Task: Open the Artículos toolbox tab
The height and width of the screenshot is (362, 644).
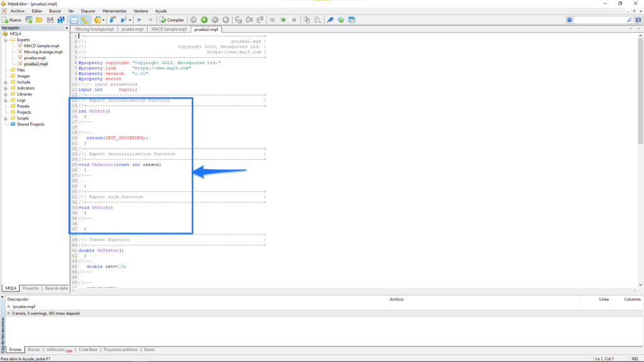Action: coord(59,349)
